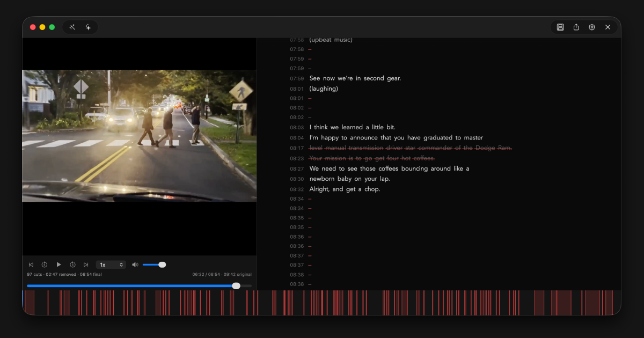Toggle struck line 'level manual transmission driver star commander'
Image resolution: width=644 pixels, height=338 pixels.
(411, 148)
